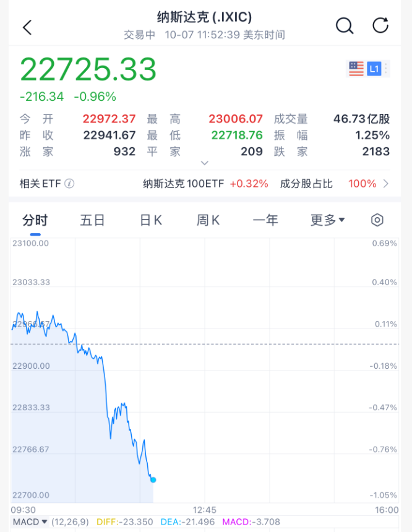Open the 更多 chart period dropdown
412x532 pixels.
[x=327, y=220]
